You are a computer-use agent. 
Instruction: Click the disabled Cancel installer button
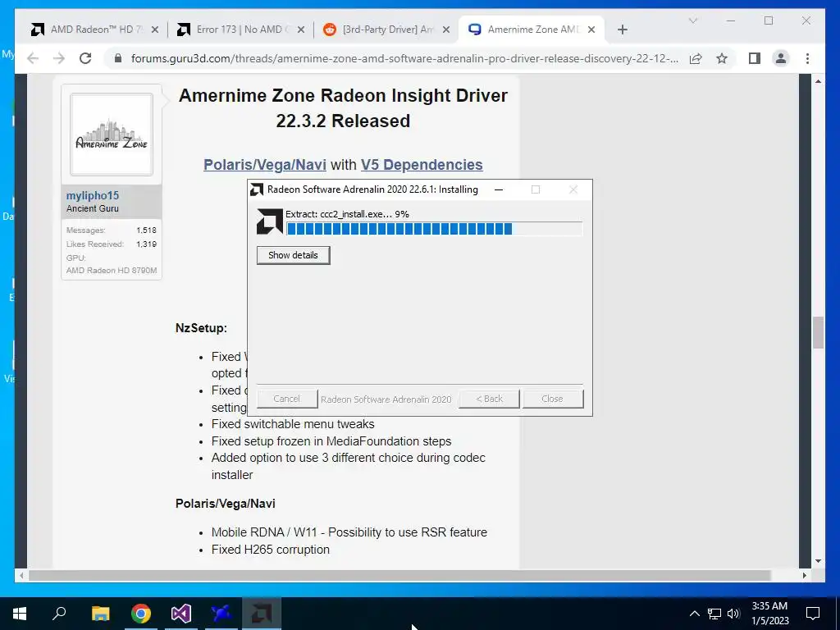tap(286, 399)
